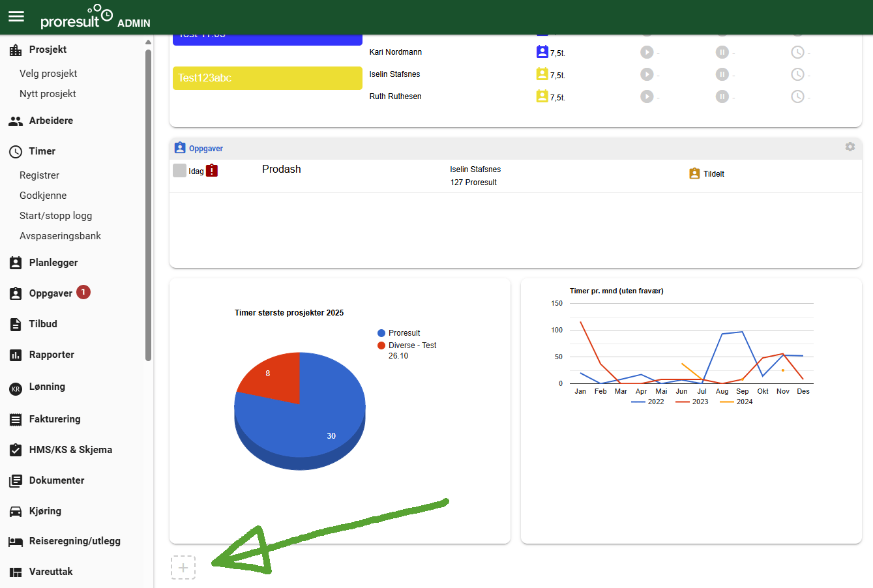The image size is (873, 588).
Task: Click Kari Nordmann's blue schedule icon
Action: [542, 52]
